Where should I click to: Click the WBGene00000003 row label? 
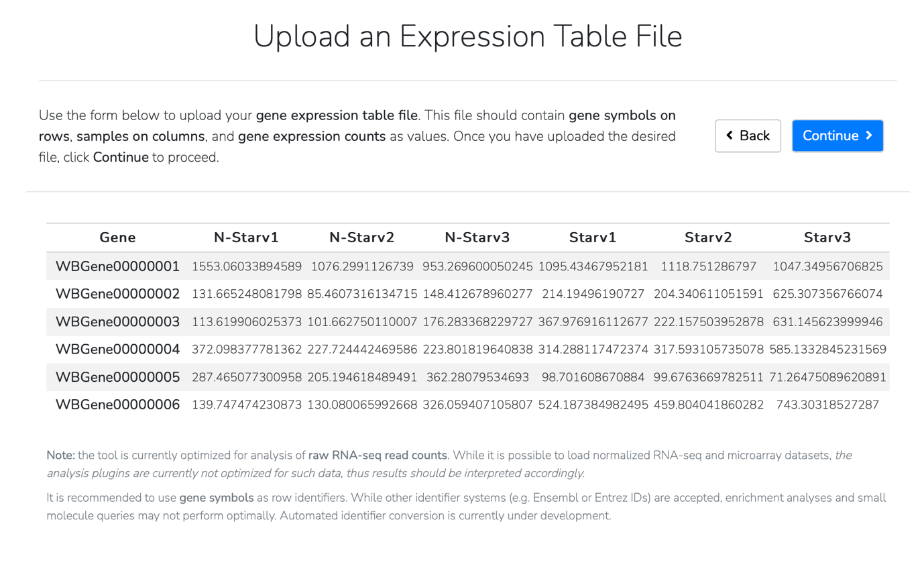tap(117, 322)
